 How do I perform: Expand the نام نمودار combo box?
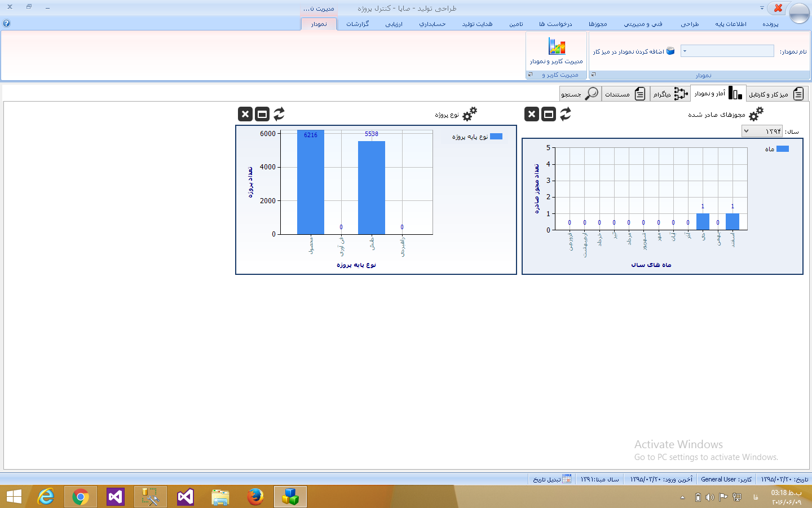[x=685, y=51]
